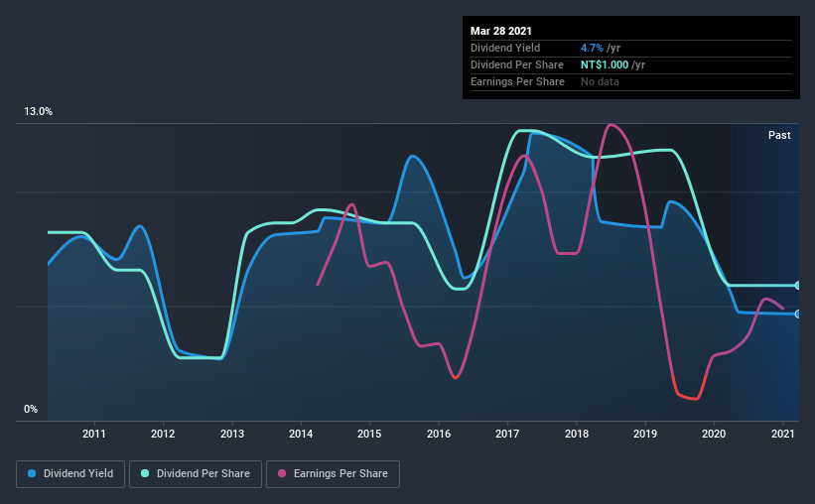Click the Past label in the shaded region
The width and height of the screenshot is (815, 504).
point(779,135)
